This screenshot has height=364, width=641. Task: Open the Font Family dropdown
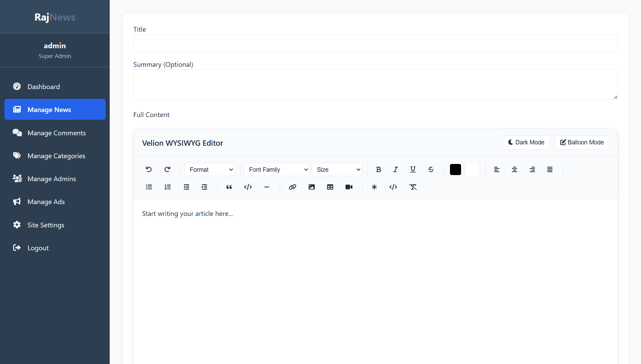(x=276, y=169)
